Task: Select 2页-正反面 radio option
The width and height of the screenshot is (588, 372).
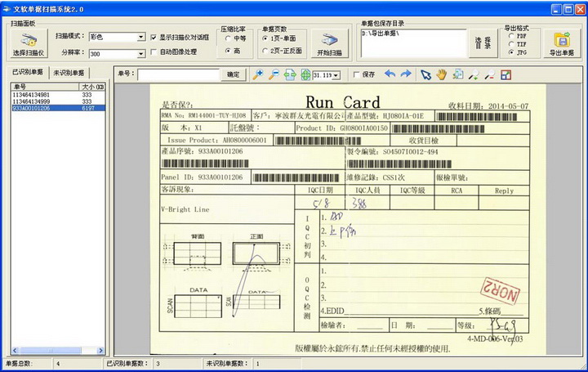Action: [x=265, y=51]
